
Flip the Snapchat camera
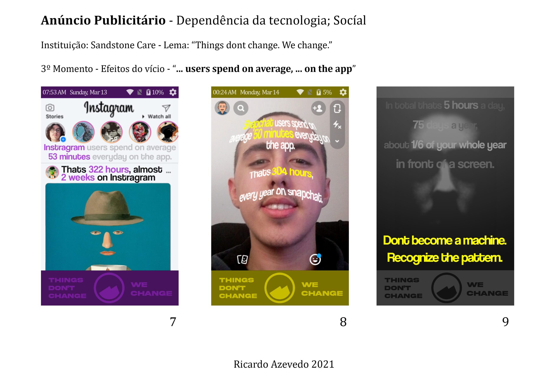tap(337, 109)
